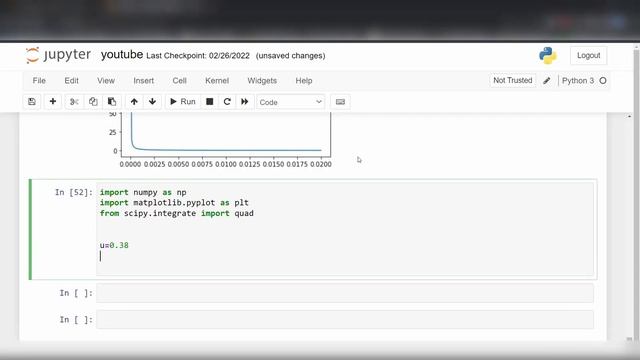Click the In [52] prompt label
Screen dimensions: 640x360
pos(74,192)
